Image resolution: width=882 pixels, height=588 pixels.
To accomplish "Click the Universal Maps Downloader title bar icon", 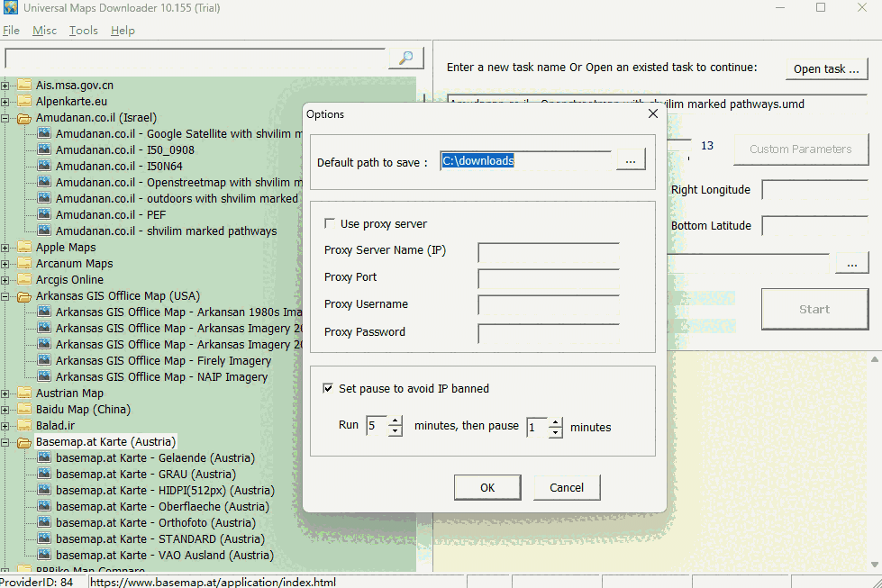I will pos(13,8).
